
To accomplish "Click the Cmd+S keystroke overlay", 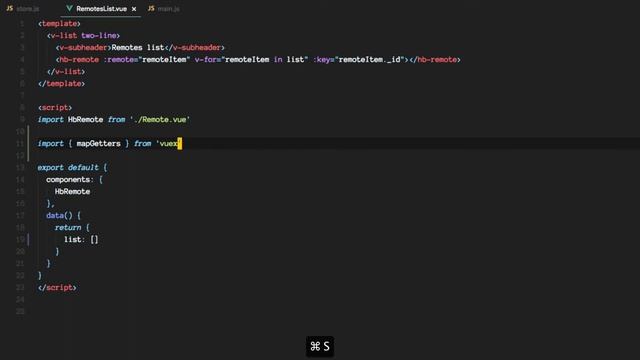I will point(320,347).
